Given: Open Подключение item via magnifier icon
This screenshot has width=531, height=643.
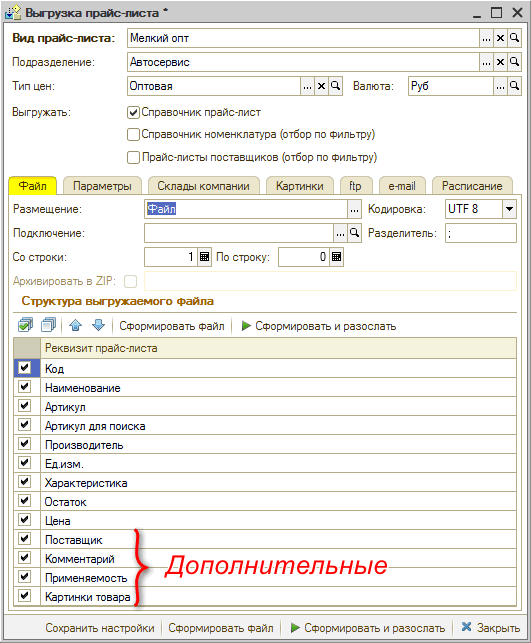Looking at the screenshot, I should pyautogui.click(x=354, y=233).
